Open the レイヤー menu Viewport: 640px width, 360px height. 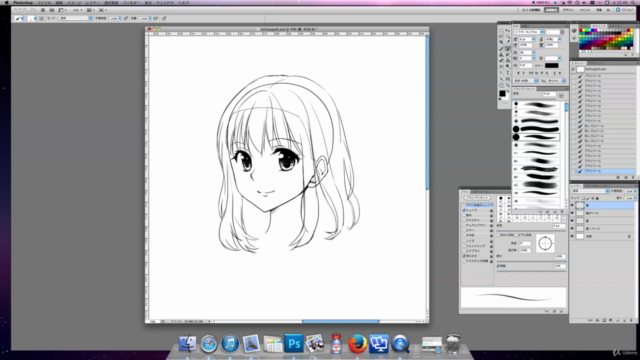pyautogui.click(x=92, y=2)
